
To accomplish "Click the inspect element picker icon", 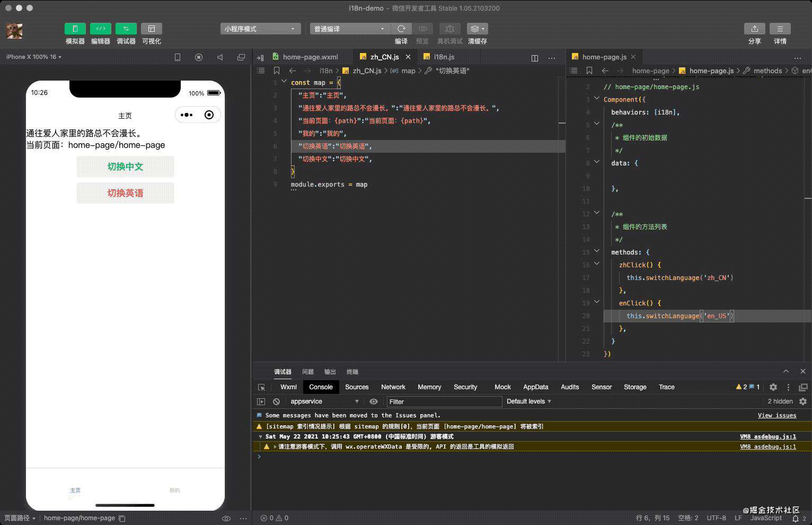I will point(261,387).
